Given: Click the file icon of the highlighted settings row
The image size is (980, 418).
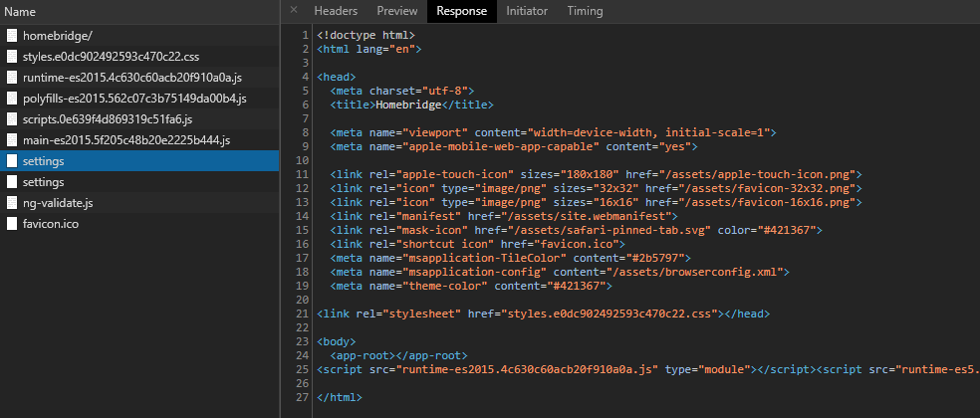Looking at the screenshot, I should pos(12,161).
